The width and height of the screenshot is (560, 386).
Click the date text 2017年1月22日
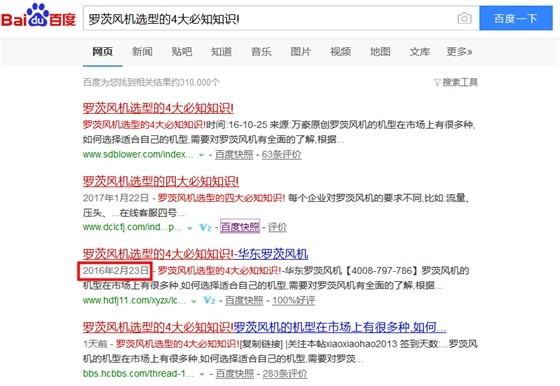click(x=116, y=198)
